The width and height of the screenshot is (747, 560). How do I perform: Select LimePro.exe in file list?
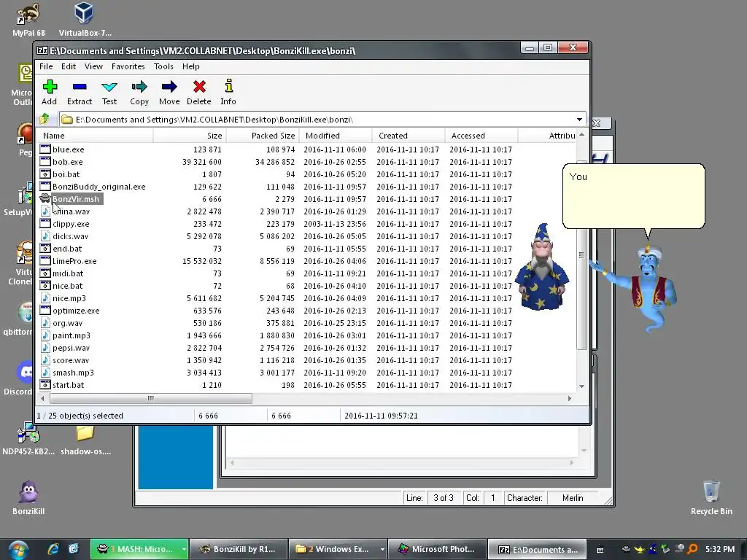coord(74,260)
